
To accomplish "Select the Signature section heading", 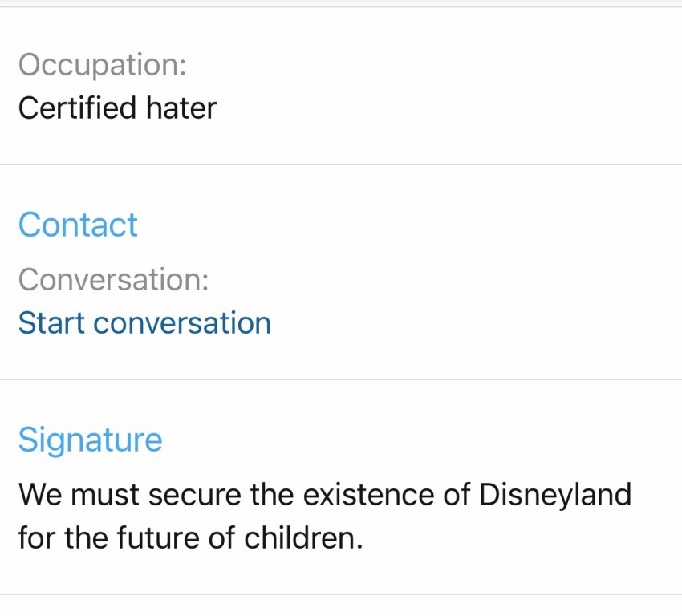I will tap(90, 440).
